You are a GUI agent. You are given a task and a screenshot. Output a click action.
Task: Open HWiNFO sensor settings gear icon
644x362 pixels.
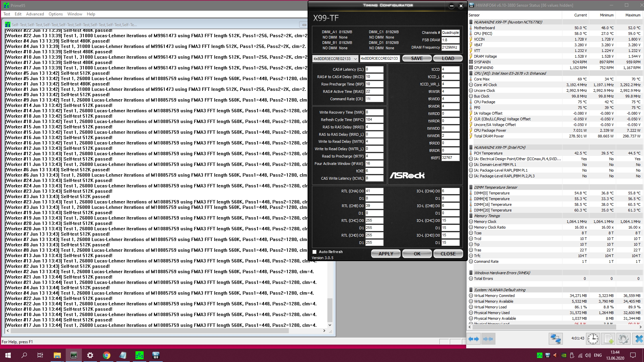point(623,339)
